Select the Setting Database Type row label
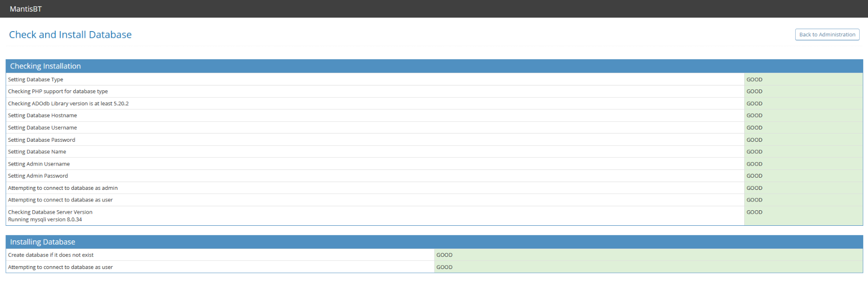868x286 pixels. (x=35, y=80)
